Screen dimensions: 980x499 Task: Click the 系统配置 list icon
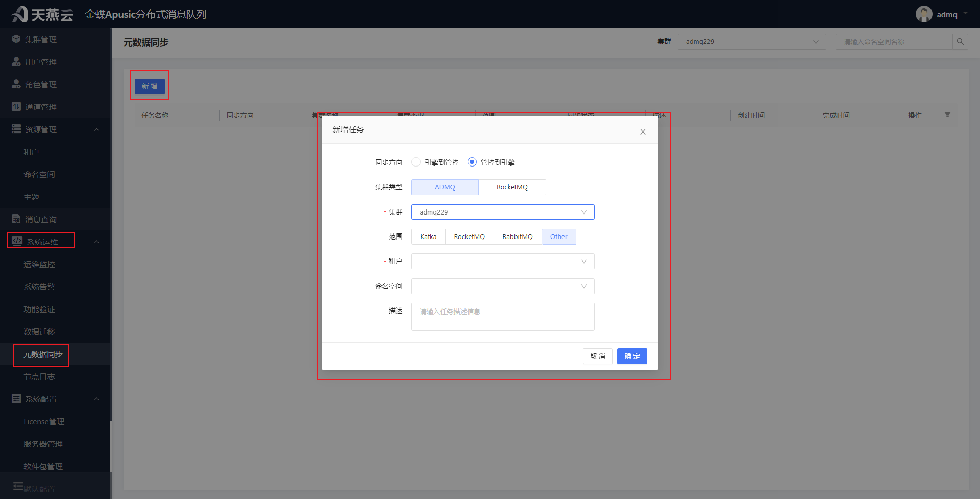pyautogui.click(x=16, y=399)
